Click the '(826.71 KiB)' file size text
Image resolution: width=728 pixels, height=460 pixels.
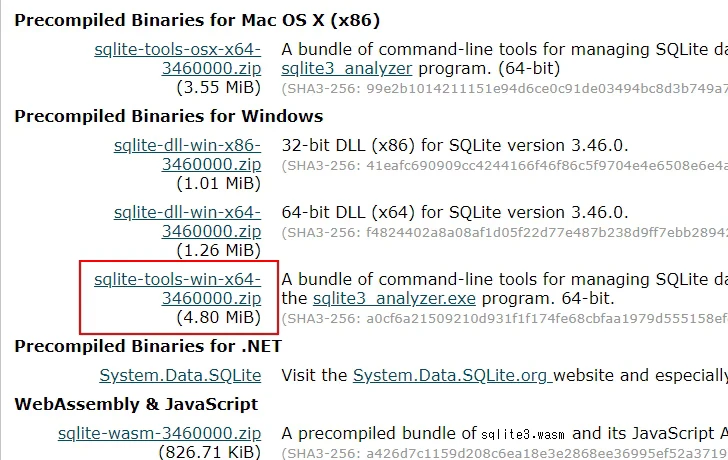pos(210,452)
